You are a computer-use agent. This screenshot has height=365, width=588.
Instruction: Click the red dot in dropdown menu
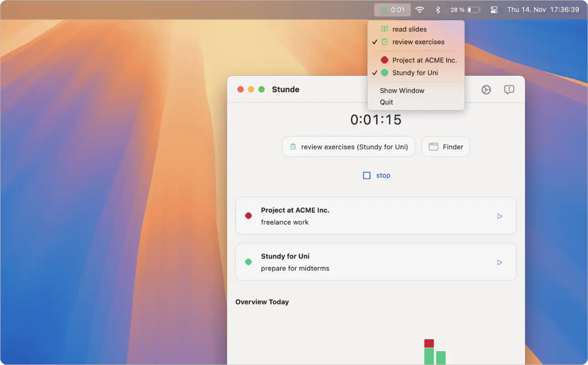(x=385, y=60)
